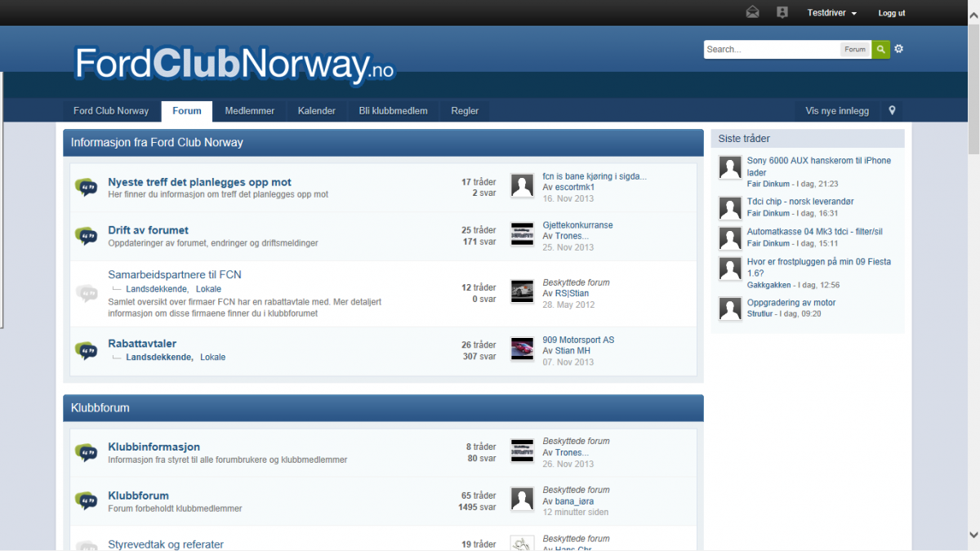Click forum icon beside Klubbinformasjon
Viewport: 980px width, 551px height.
coord(86,452)
